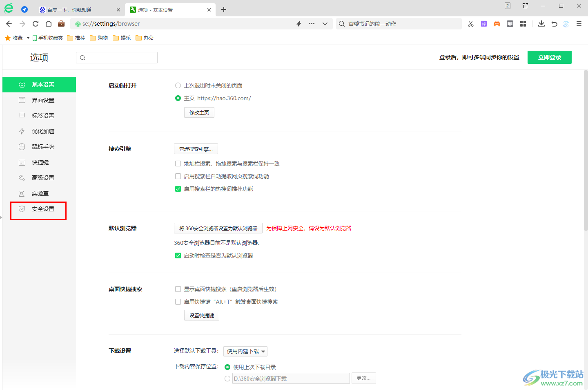Open the 推荐 bookmarks folder

[76, 38]
